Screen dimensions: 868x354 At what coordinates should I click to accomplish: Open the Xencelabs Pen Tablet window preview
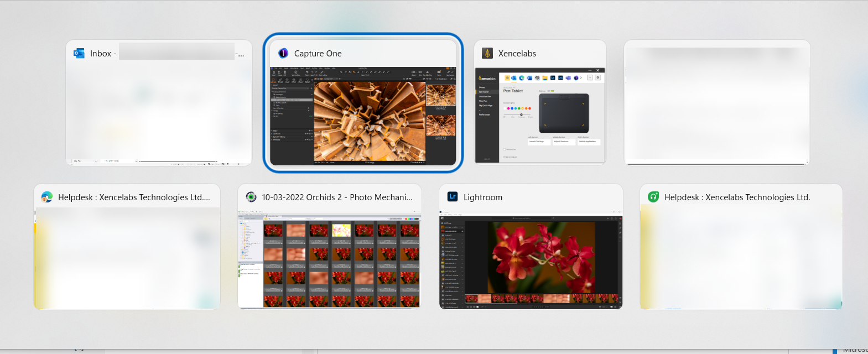540,116
